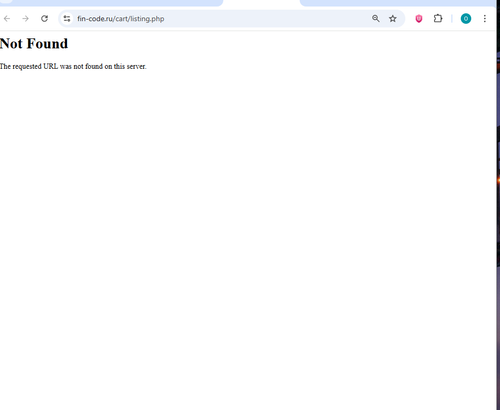500x410 pixels.
Task: Switch to the left browser tab
Action: point(111,3)
